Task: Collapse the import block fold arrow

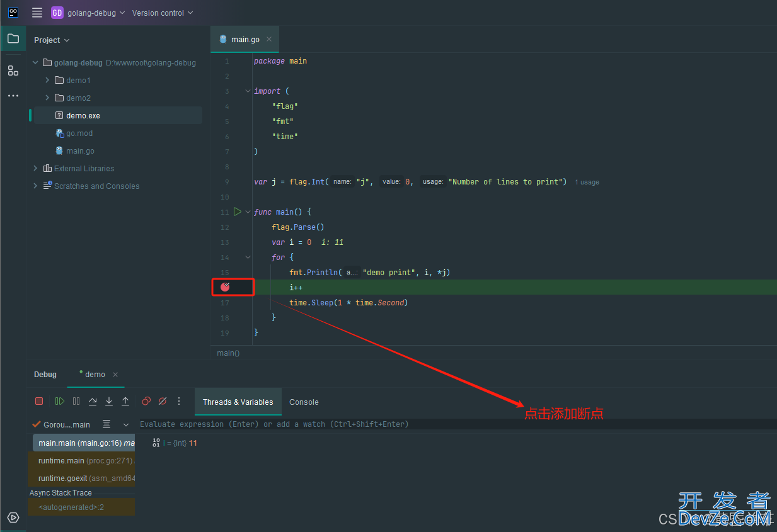Action: click(x=248, y=91)
